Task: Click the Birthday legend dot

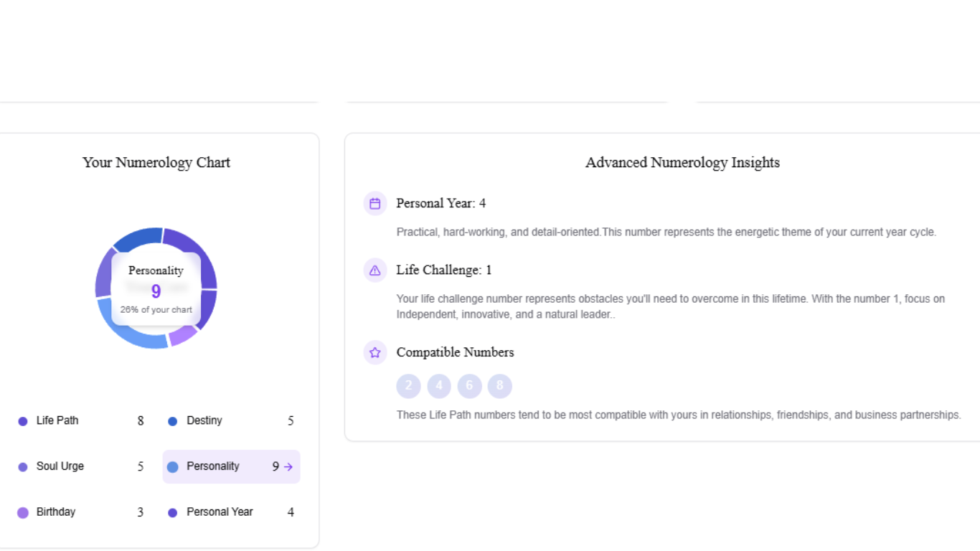Action: click(23, 512)
